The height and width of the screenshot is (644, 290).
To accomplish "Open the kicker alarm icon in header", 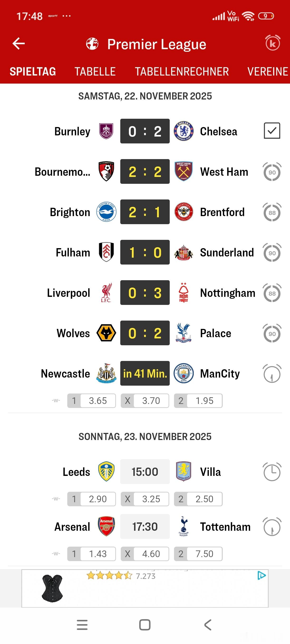I will (x=272, y=43).
